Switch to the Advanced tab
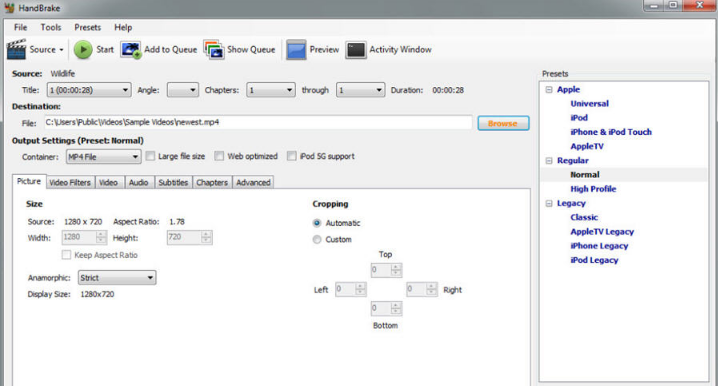Viewport: 718px width, 386px height. pyautogui.click(x=253, y=182)
